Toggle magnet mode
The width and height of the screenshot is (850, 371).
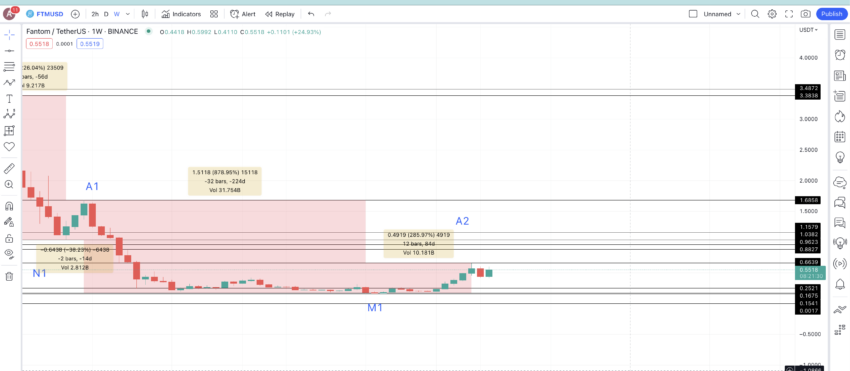[x=9, y=206]
